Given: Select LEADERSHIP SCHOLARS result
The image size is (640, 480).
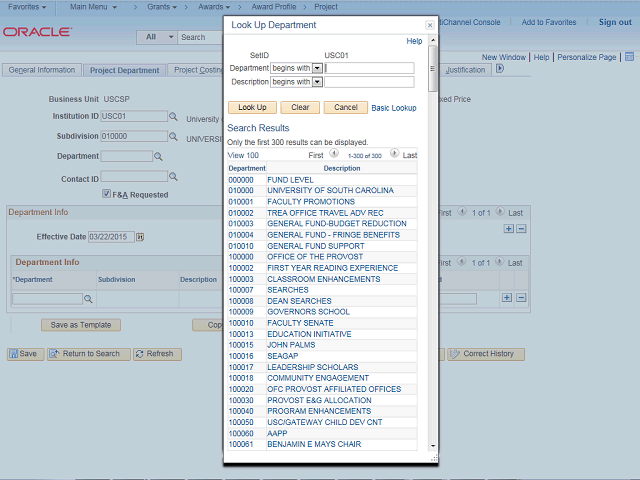Looking at the screenshot, I should [x=313, y=367].
